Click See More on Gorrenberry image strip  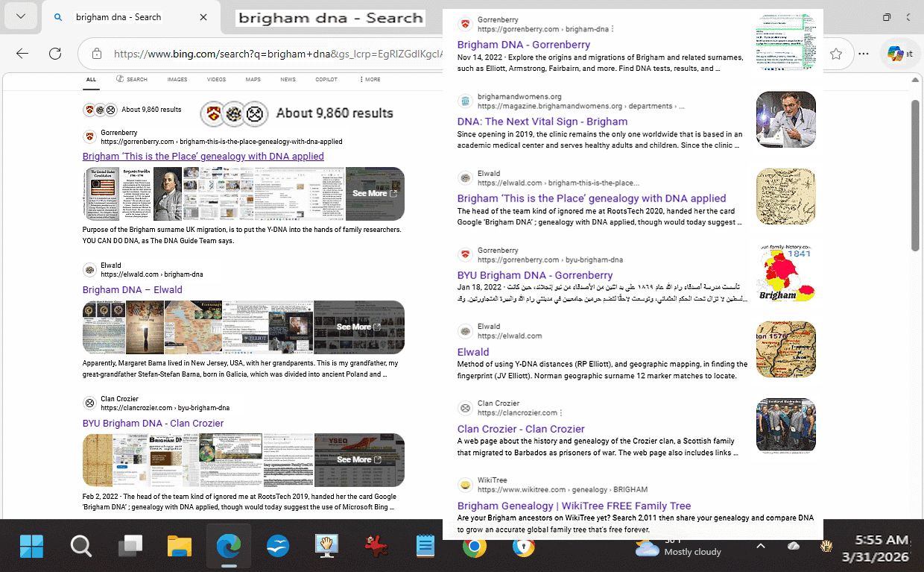pos(375,194)
